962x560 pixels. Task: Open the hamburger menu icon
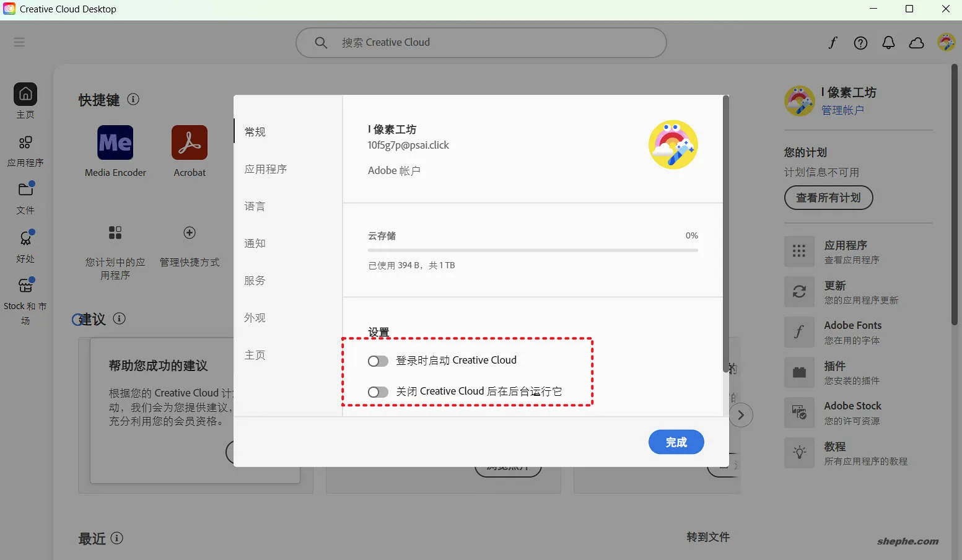(19, 42)
